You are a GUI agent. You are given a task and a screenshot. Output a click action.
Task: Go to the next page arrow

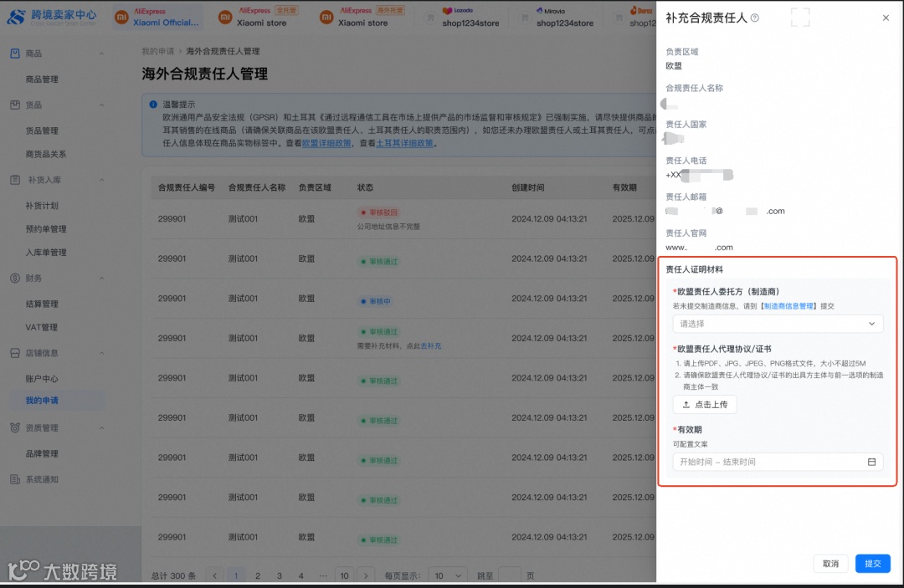[366, 575]
